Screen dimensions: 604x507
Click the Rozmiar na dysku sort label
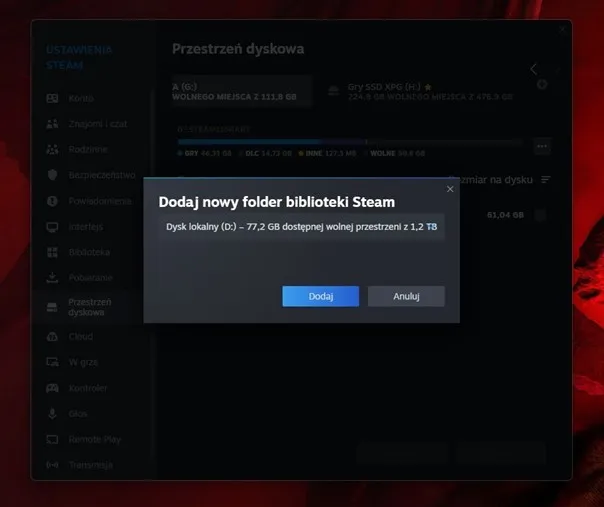pos(491,180)
